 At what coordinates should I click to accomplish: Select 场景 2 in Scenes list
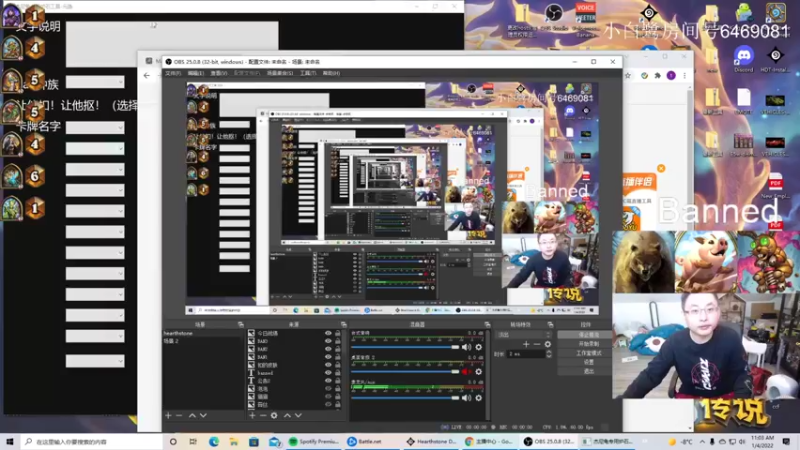point(203,341)
